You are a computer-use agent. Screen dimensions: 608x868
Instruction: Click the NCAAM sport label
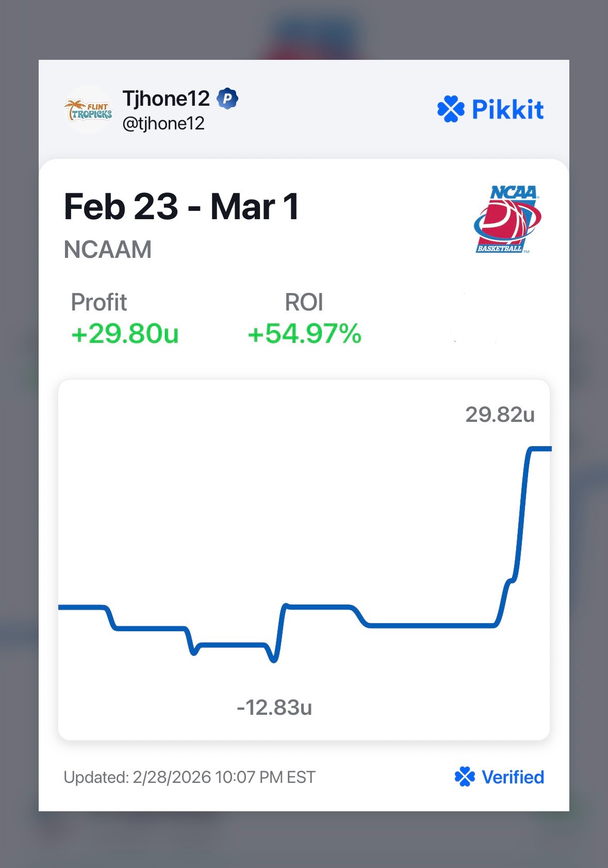107,250
